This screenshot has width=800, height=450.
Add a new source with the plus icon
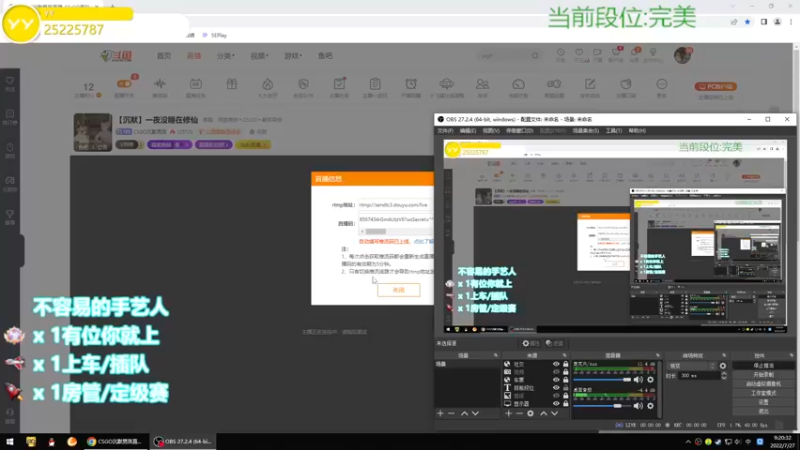click(508, 413)
